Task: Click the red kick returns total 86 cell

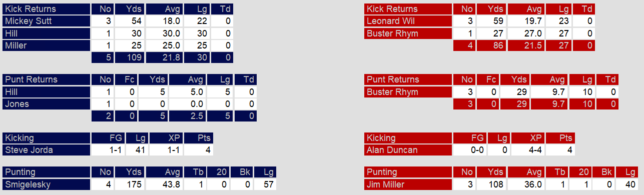Action: pos(491,45)
